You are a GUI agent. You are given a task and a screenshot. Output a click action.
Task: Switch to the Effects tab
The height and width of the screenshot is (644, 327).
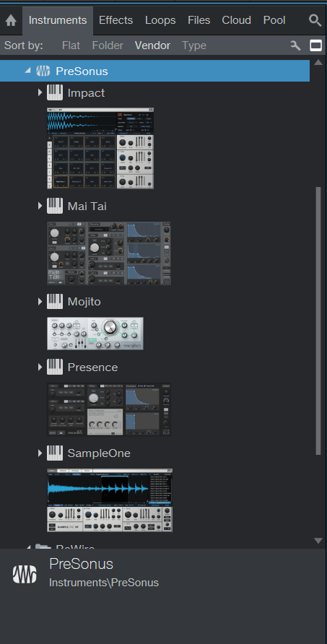115,20
